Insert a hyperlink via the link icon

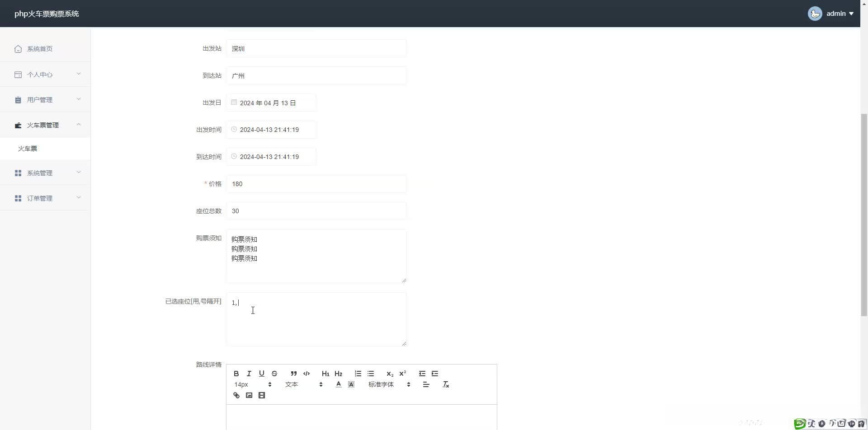click(x=236, y=395)
